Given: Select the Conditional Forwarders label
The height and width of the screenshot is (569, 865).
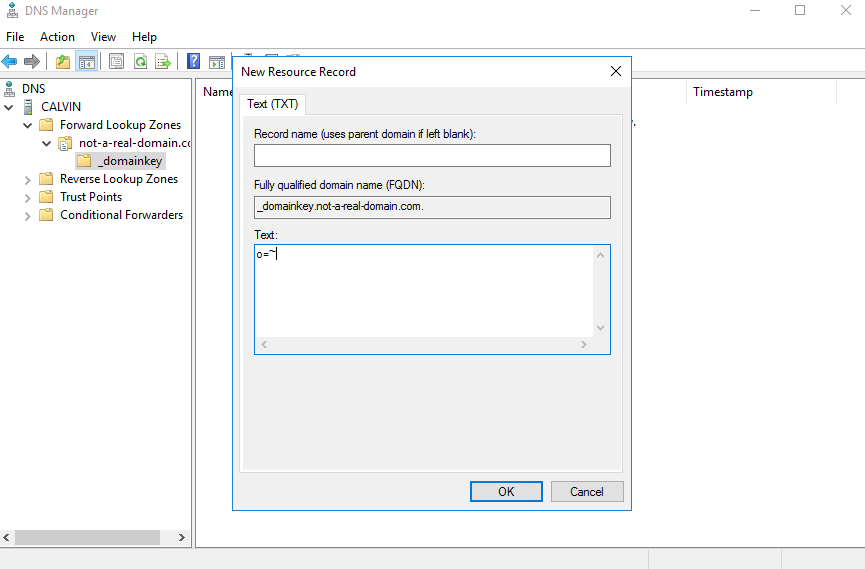Looking at the screenshot, I should 121,215.
